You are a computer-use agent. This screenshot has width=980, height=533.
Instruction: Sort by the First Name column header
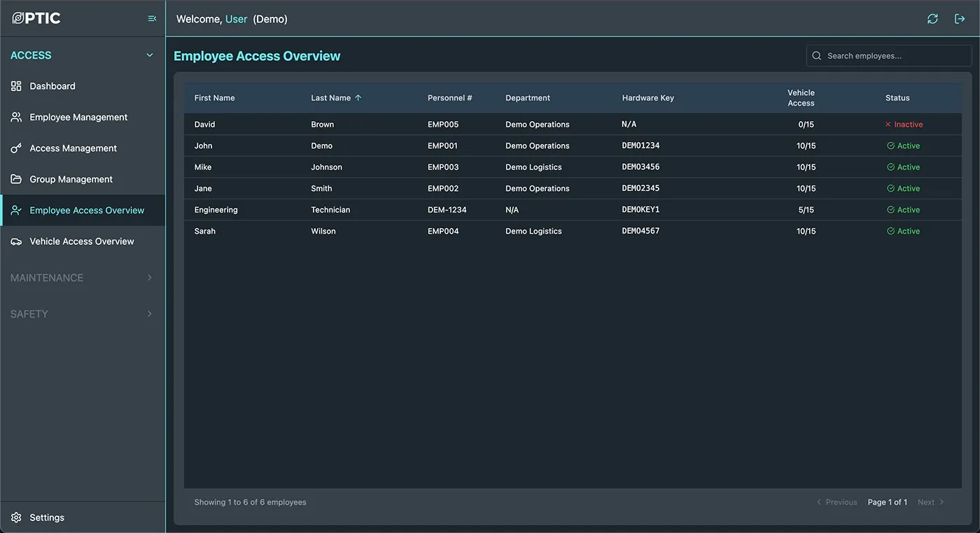click(x=214, y=98)
